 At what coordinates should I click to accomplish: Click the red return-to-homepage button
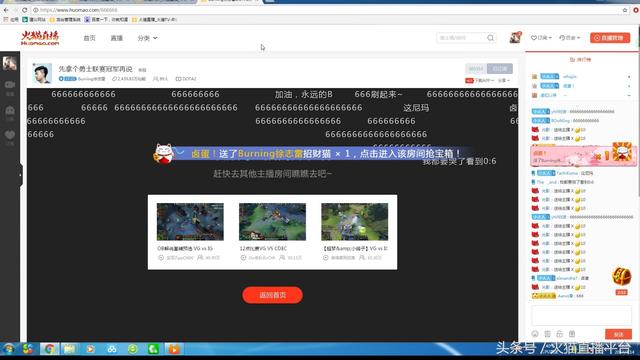click(x=272, y=295)
